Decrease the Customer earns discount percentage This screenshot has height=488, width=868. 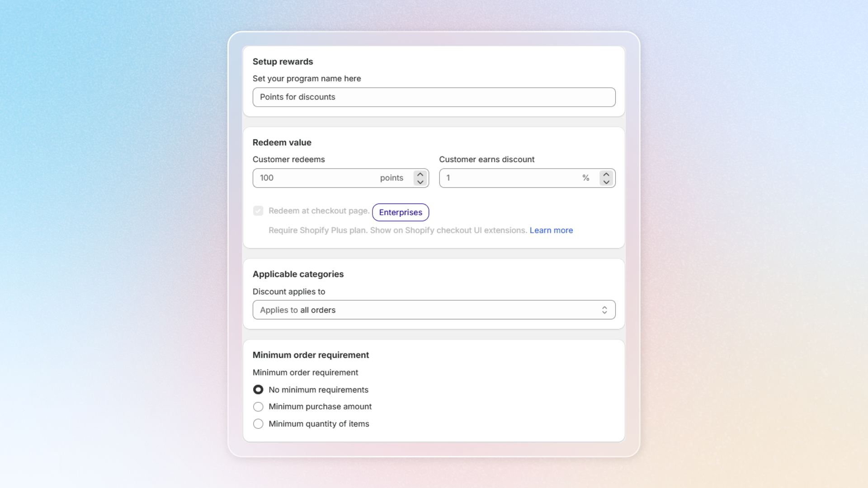(606, 182)
